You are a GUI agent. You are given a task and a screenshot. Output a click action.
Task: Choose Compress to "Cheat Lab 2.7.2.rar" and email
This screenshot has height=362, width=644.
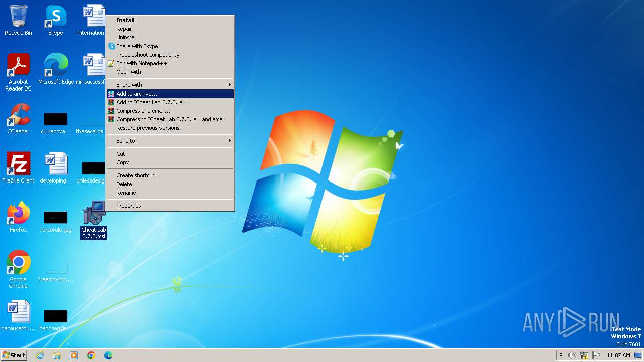pyautogui.click(x=170, y=119)
